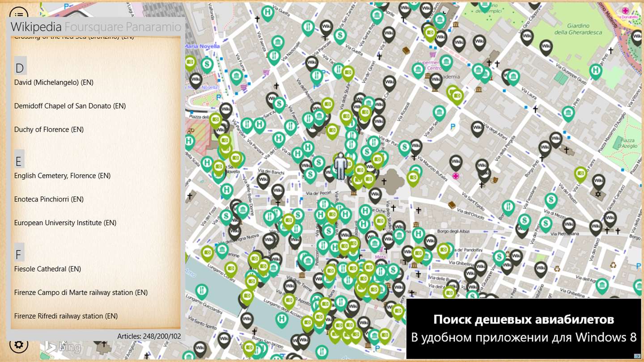644x362 pixels.
Task: Select hotel marker over the Arno river
Action: pos(282,320)
